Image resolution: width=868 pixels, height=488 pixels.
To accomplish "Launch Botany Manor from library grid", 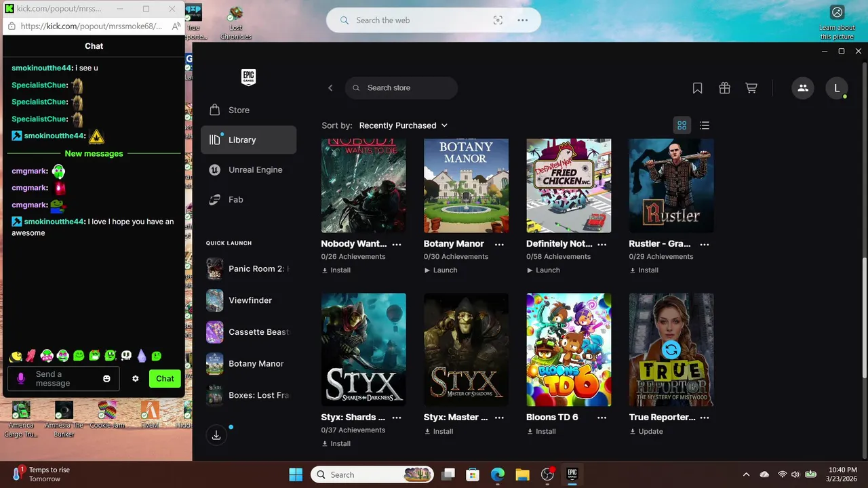I will click(x=441, y=270).
